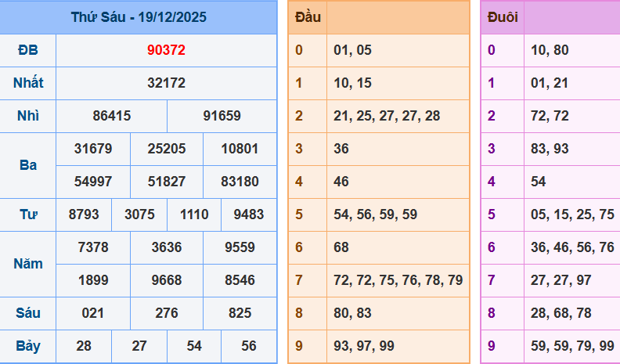Click the Đuôi row 4 value 54
This screenshot has height=364, width=620.
point(538,182)
